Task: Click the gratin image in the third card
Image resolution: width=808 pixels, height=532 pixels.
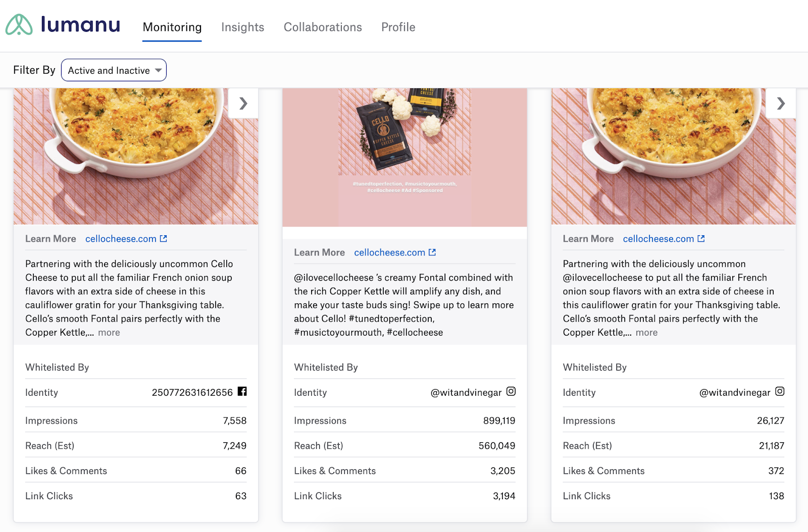Action: tap(673, 156)
